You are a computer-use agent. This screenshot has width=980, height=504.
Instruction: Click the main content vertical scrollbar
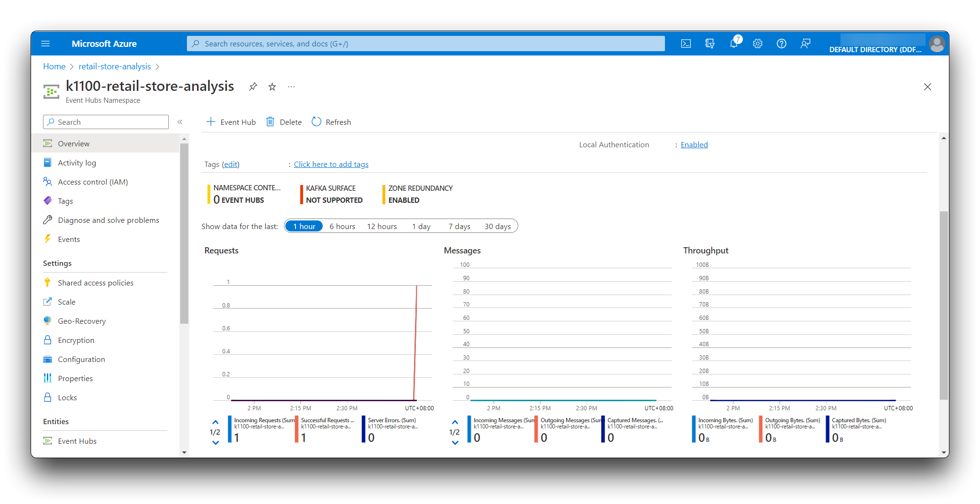pos(944,305)
